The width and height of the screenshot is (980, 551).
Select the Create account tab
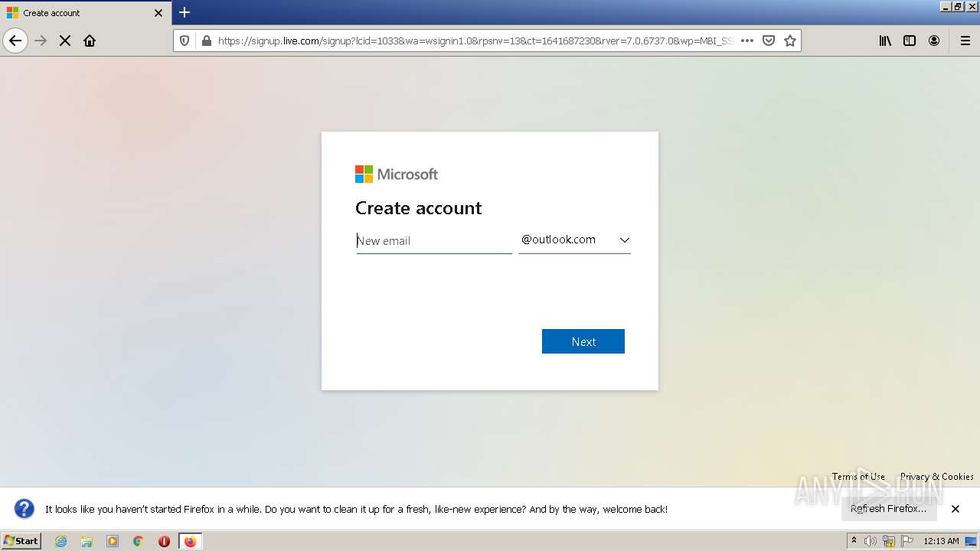click(x=86, y=13)
